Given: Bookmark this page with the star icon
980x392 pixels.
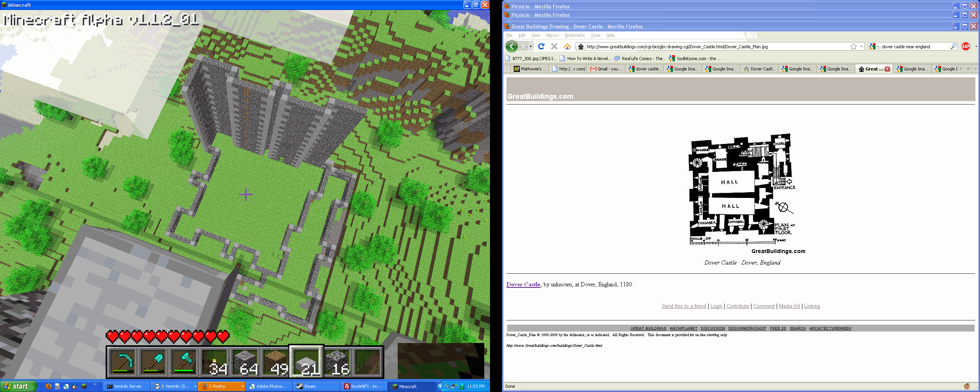Looking at the screenshot, I should click(854, 46).
